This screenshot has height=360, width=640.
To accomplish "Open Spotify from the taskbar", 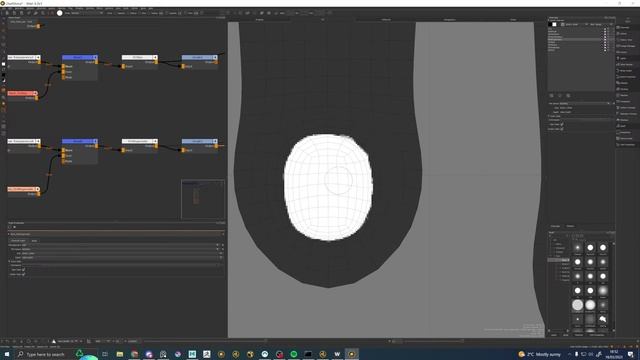I will pyautogui.click(x=294, y=354).
